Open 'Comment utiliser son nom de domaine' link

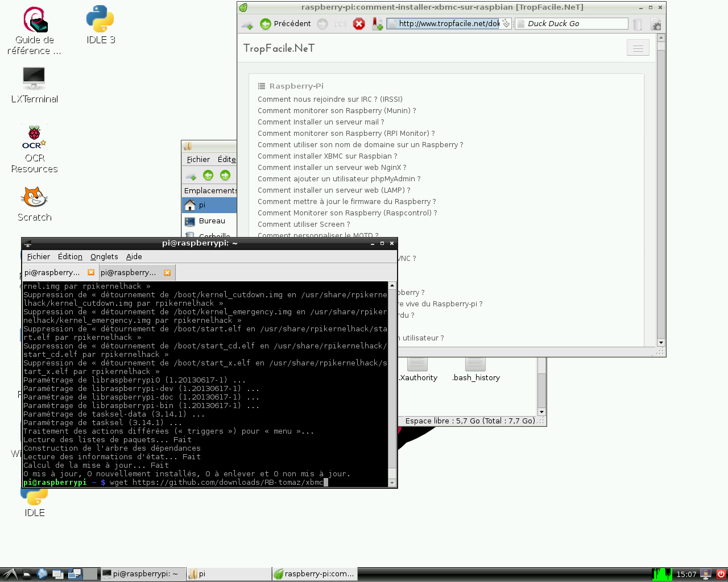[360, 145]
